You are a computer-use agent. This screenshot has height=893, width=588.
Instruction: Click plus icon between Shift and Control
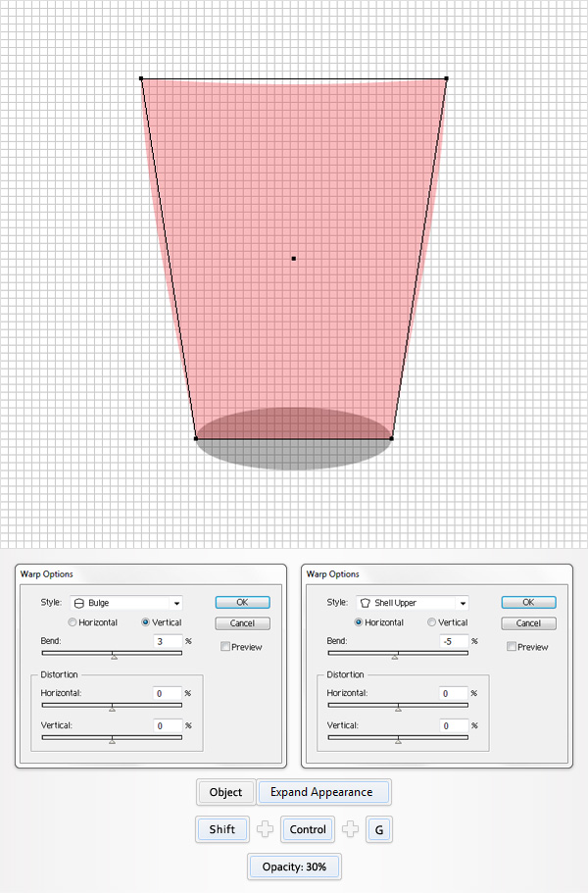click(265, 829)
